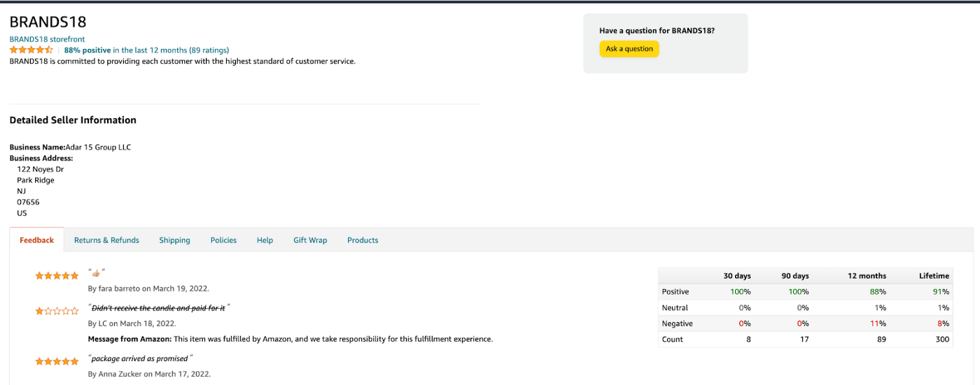Open the BRANDS18 storefront link
This screenshot has width=980, height=385.
(47, 39)
